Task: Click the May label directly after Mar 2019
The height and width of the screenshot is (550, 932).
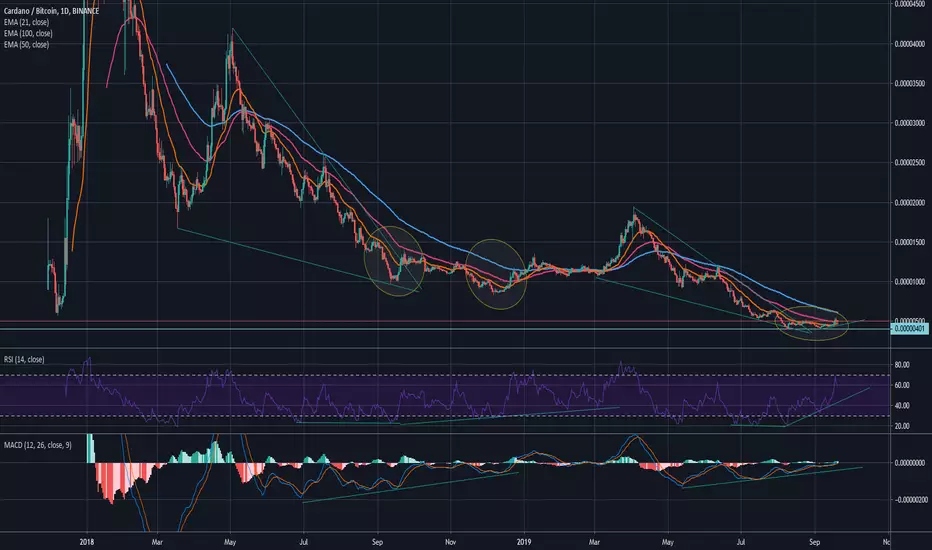Action: pos(667,542)
